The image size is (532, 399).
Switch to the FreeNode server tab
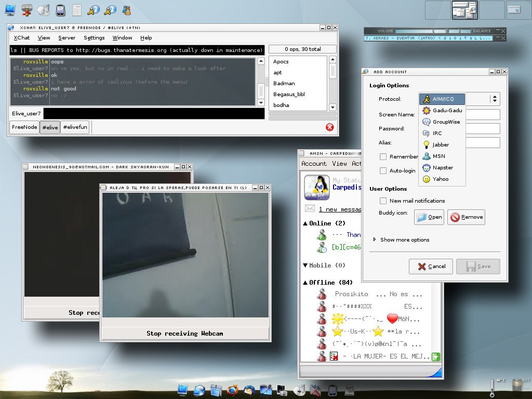24,127
